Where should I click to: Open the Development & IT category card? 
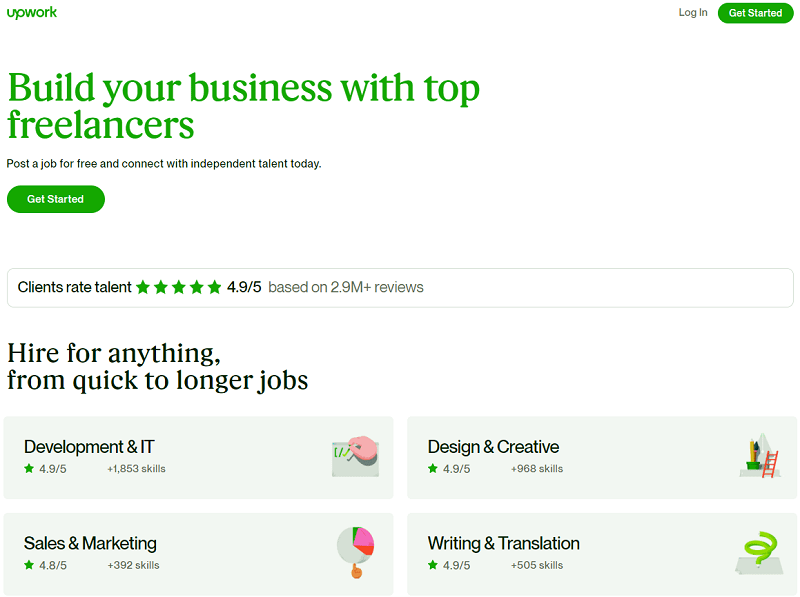tap(198, 458)
